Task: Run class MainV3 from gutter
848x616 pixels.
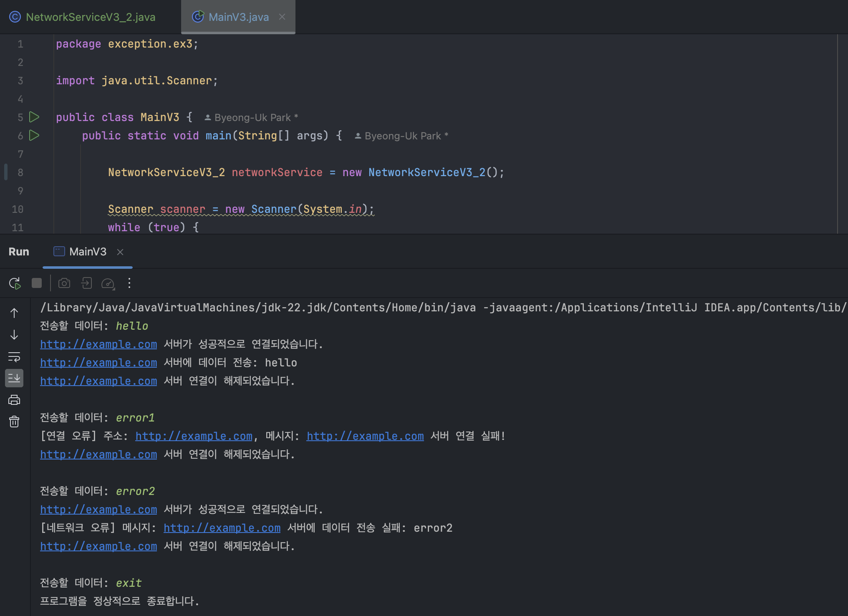Action: coord(34,117)
